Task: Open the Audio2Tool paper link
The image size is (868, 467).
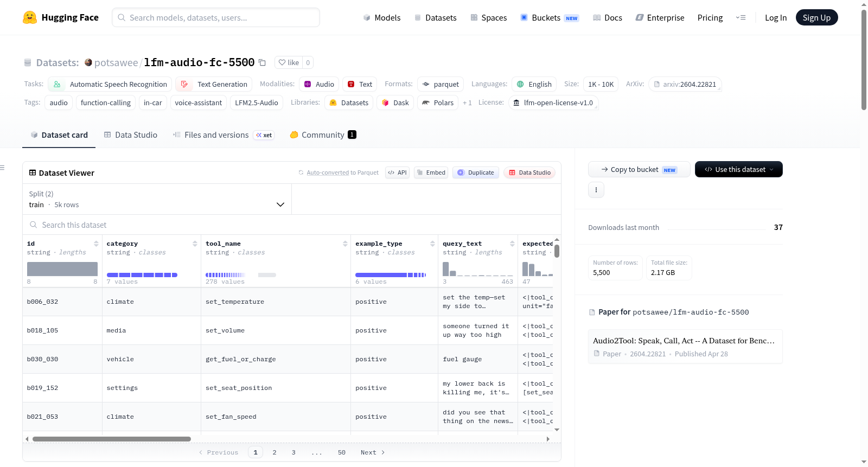Action: (x=685, y=347)
